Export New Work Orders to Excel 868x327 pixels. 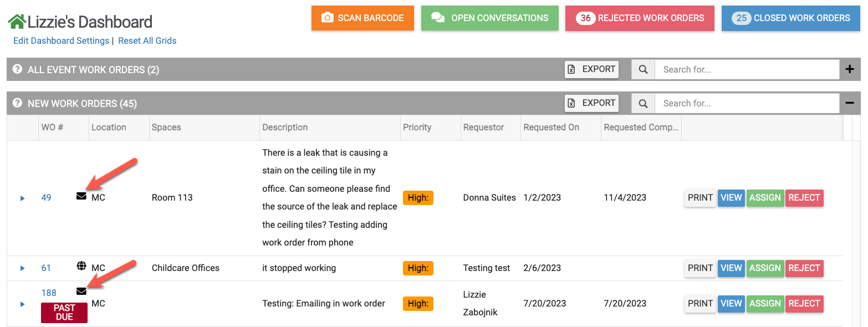click(591, 103)
